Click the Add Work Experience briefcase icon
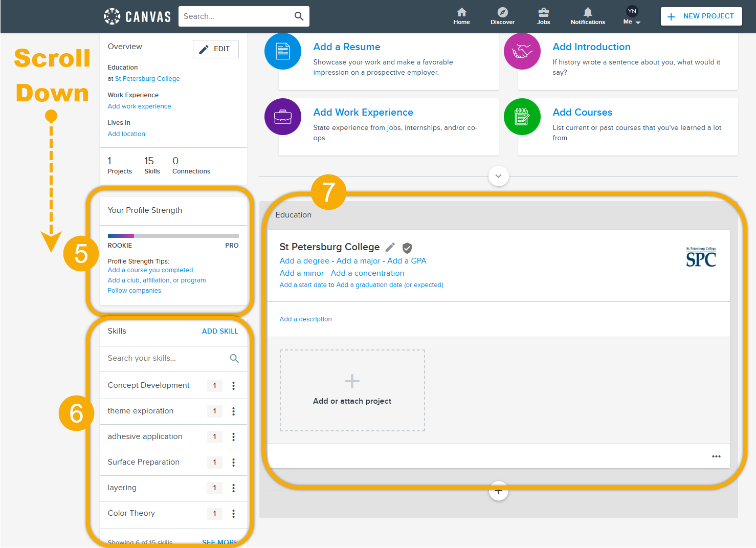Image resolution: width=756 pixels, height=548 pixels. (283, 117)
